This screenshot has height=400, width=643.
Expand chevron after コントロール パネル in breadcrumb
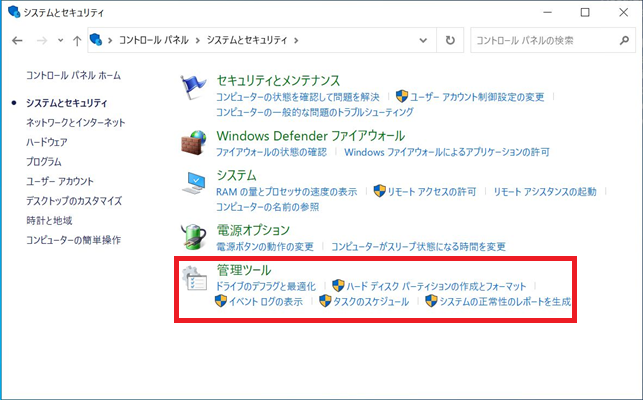[x=198, y=40]
